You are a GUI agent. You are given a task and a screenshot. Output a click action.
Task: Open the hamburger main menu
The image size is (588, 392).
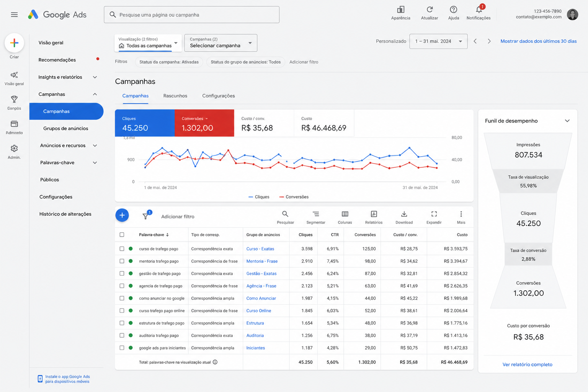(14, 15)
